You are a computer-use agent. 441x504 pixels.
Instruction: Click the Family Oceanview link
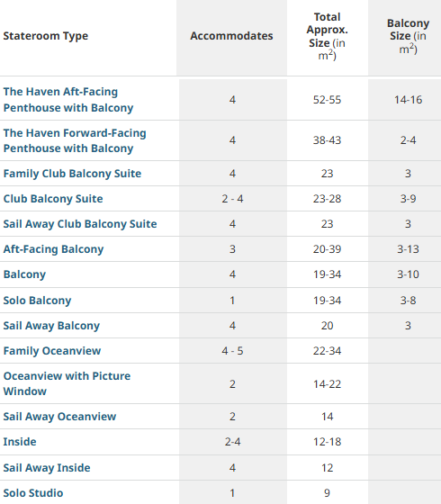coord(52,351)
